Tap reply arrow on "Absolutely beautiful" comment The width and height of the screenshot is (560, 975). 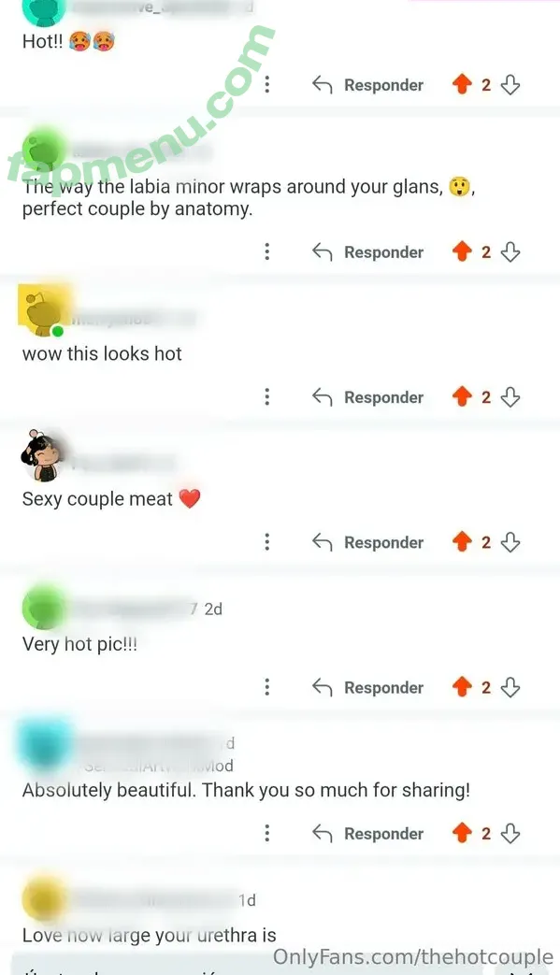tap(322, 833)
